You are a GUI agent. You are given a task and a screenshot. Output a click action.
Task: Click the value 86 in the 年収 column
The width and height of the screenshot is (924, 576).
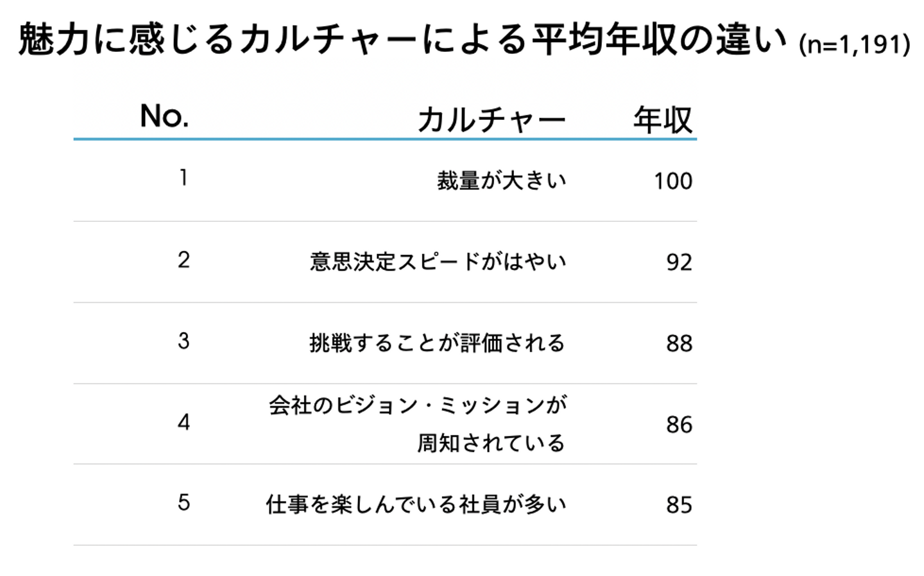pos(679,425)
